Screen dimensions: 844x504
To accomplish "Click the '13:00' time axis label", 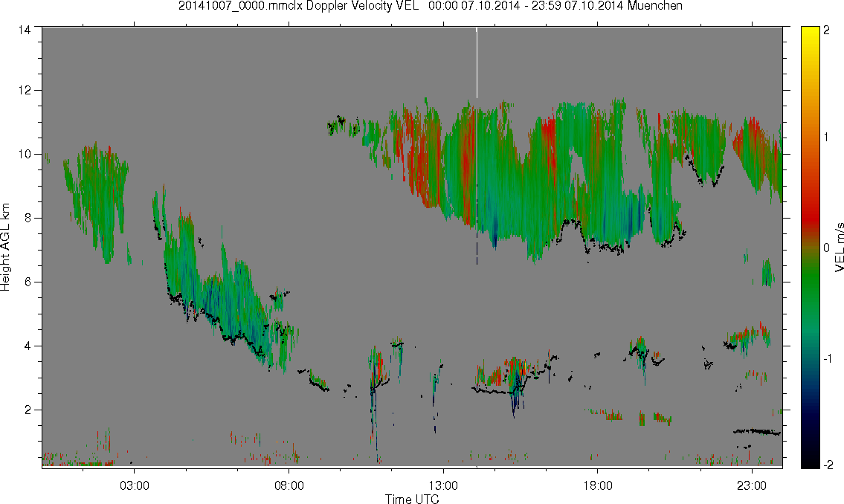I will tap(443, 485).
